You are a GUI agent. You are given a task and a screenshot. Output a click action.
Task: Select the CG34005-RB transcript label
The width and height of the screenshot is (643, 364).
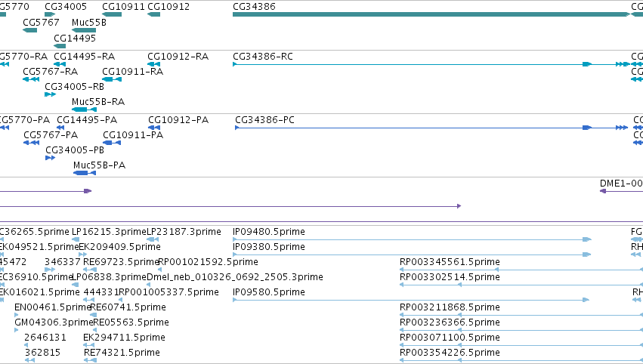(74, 87)
